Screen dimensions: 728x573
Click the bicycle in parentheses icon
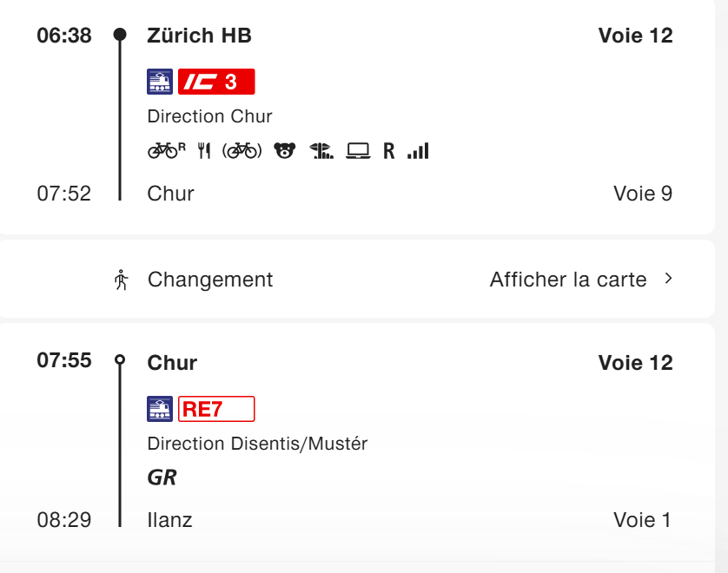coord(242,151)
